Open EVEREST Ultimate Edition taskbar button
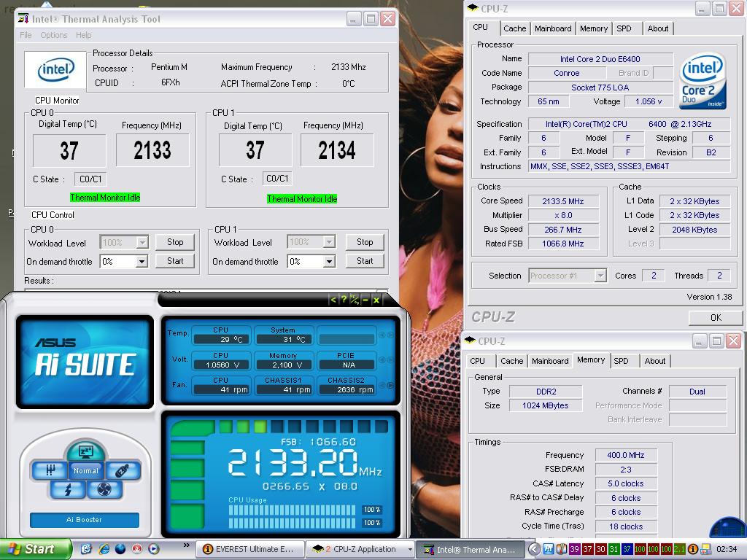Screen dimensions: 747x560 click(249, 549)
